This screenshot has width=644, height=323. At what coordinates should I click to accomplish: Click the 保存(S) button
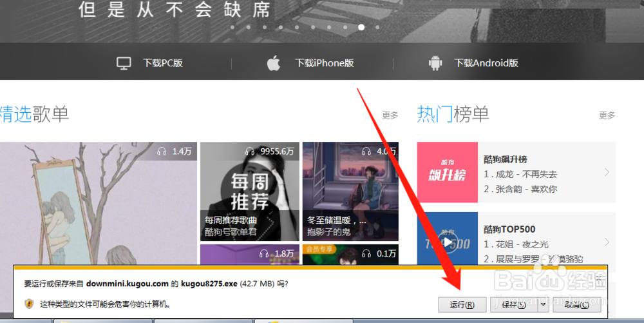pos(514,304)
